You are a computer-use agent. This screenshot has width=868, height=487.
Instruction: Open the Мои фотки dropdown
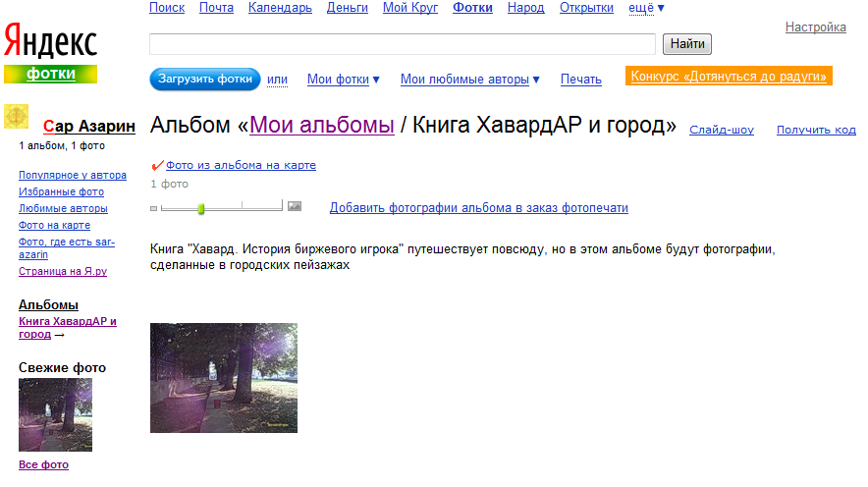(344, 80)
